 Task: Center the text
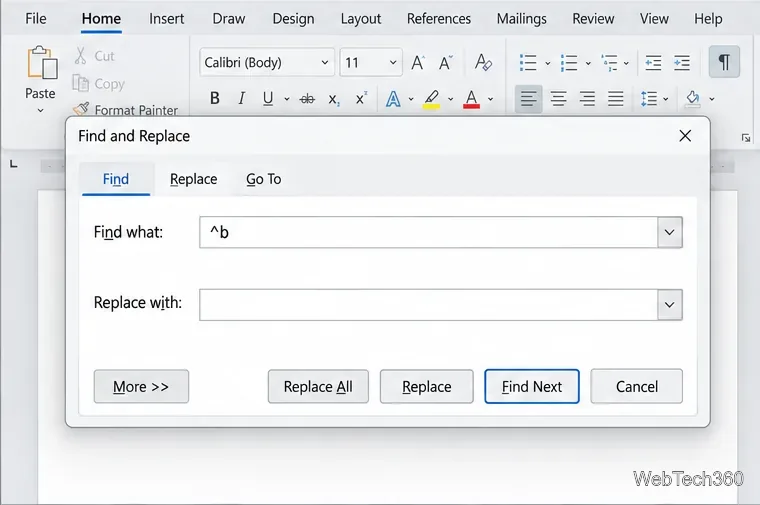coord(558,99)
